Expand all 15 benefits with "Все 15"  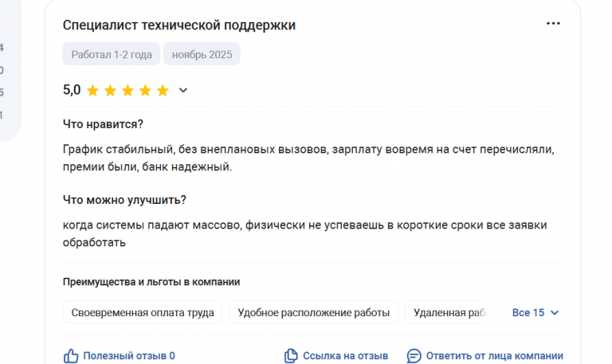pyautogui.click(x=528, y=312)
